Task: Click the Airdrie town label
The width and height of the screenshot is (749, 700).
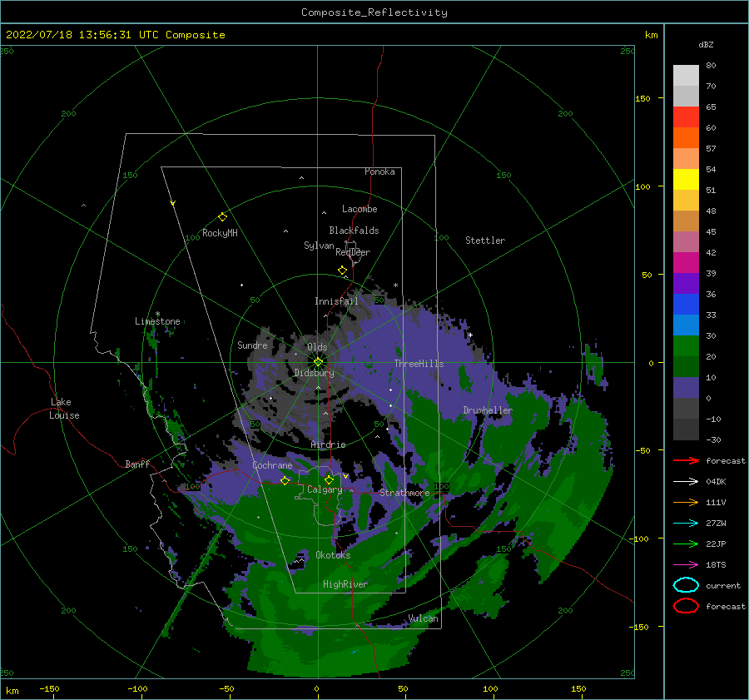Action: [328, 444]
